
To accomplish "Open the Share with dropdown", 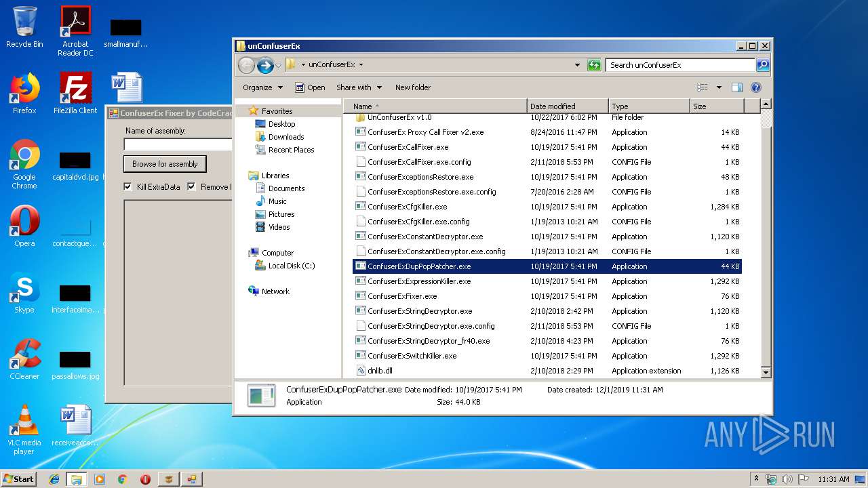I will 359,87.
